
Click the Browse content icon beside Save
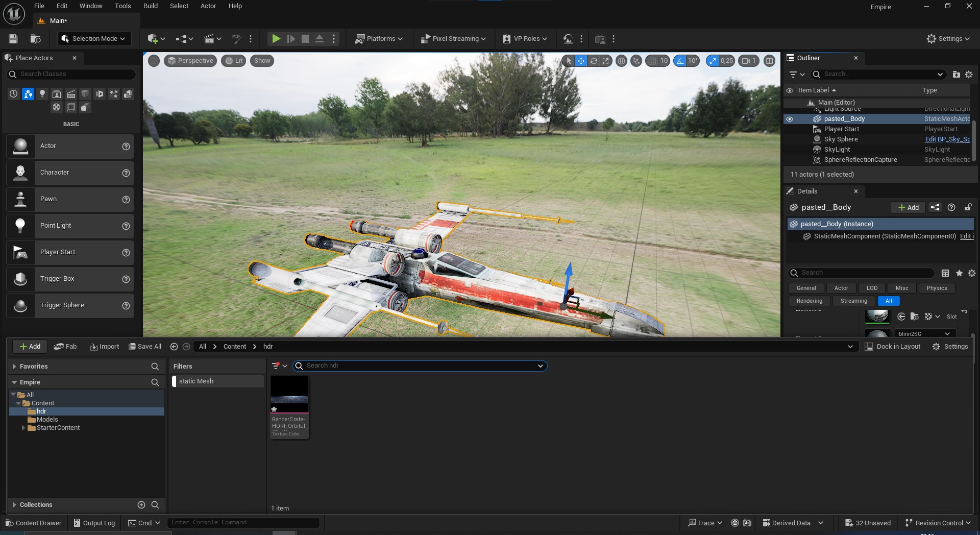[x=35, y=39]
